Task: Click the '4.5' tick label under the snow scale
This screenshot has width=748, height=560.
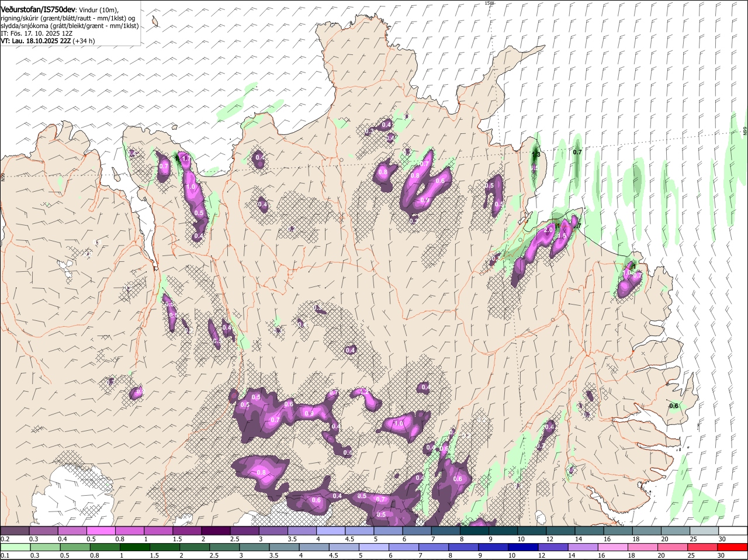Action: [350, 539]
